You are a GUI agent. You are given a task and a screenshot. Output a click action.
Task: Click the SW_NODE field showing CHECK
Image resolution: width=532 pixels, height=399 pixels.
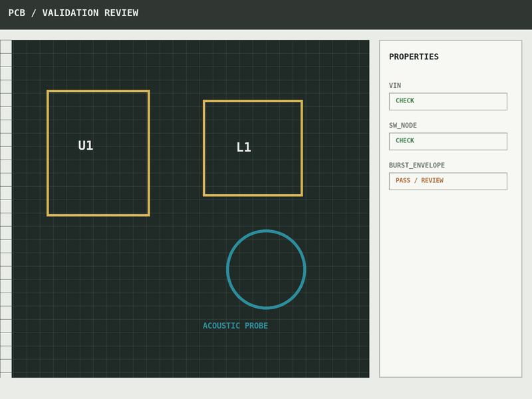448,142
